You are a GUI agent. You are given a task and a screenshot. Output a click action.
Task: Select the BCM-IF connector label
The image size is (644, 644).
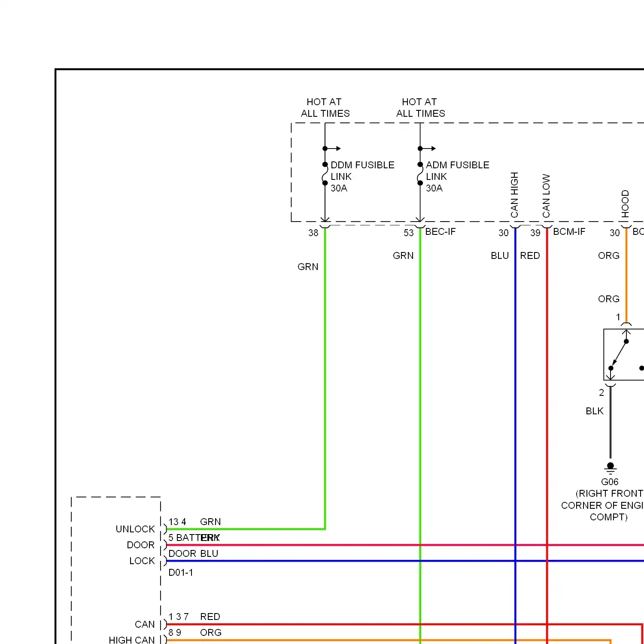569,232
